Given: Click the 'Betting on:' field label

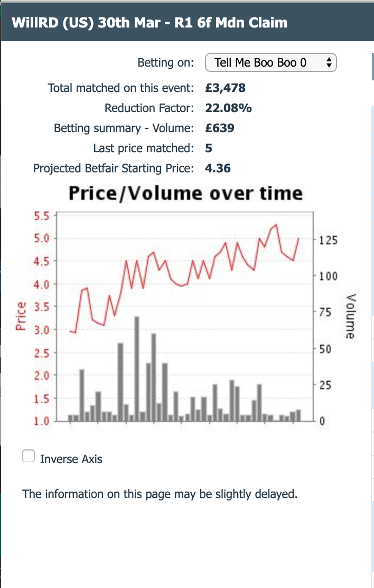Looking at the screenshot, I should (x=166, y=62).
